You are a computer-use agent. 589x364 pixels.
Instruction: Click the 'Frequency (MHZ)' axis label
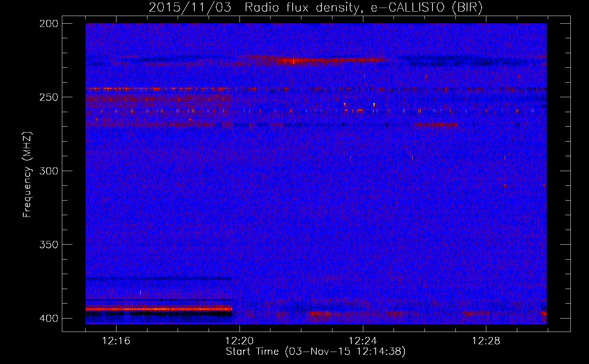coord(28,175)
